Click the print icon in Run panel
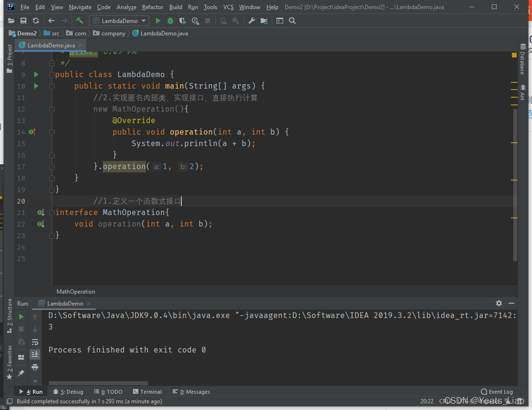 [x=34, y=367]
